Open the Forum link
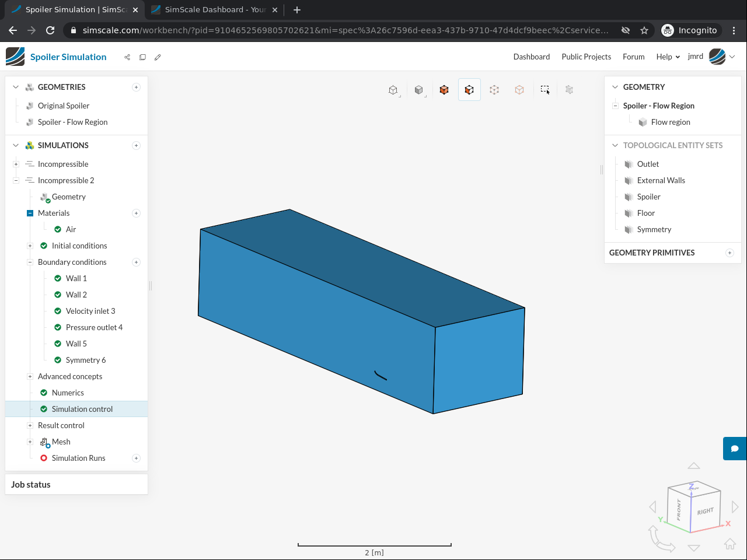The width and height of the screenshot is (747, 560). click(x=633, y=57)
